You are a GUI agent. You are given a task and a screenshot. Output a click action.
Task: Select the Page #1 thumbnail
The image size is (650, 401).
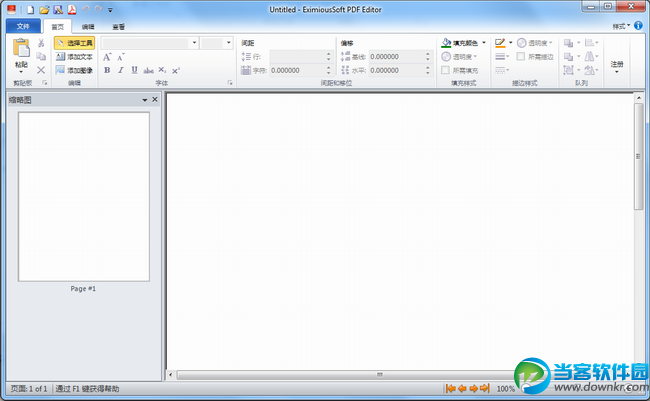(82, 196)
